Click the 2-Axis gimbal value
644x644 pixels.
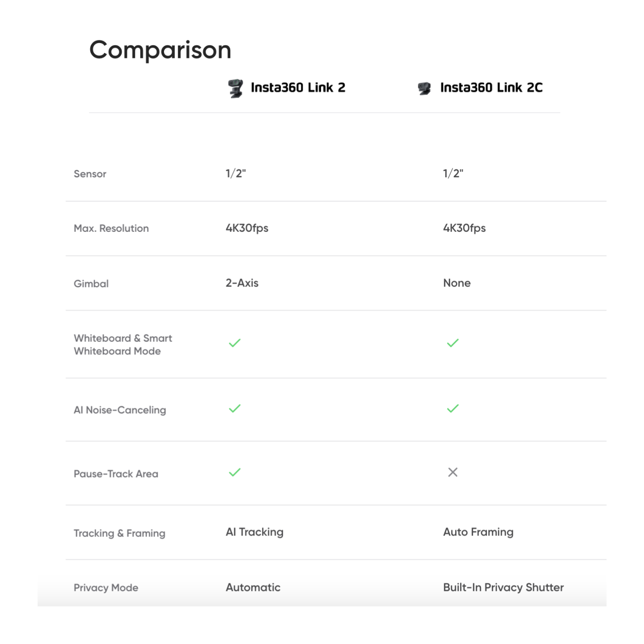click(x=242, y=283)
